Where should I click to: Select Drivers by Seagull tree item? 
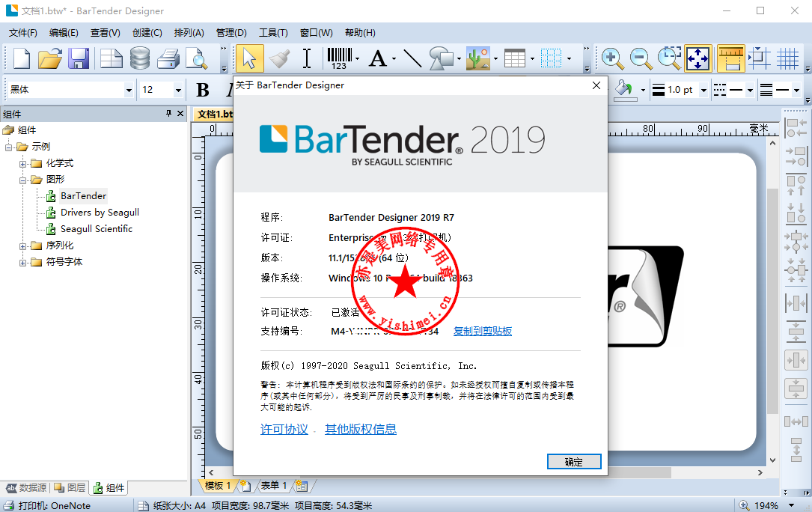[x=100, y=213]
